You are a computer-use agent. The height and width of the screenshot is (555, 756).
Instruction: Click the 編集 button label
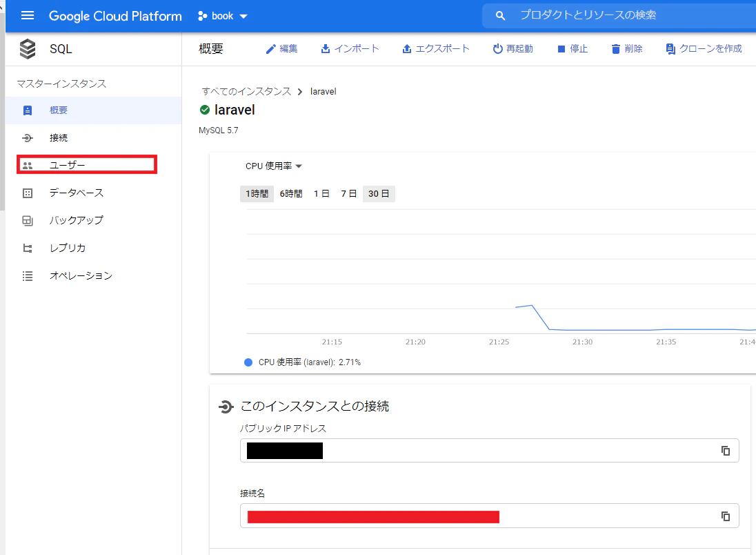288,49
